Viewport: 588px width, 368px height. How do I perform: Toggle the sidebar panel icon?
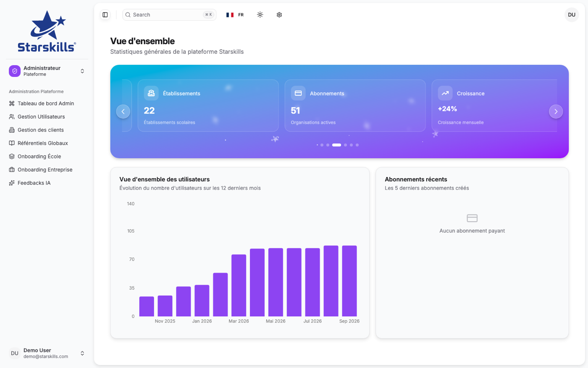[x=105, y=15]
